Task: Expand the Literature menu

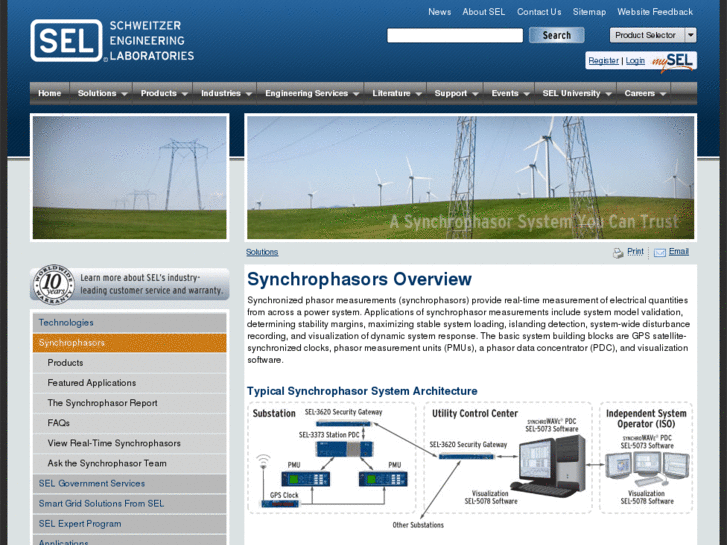Action: coord(395,93)
